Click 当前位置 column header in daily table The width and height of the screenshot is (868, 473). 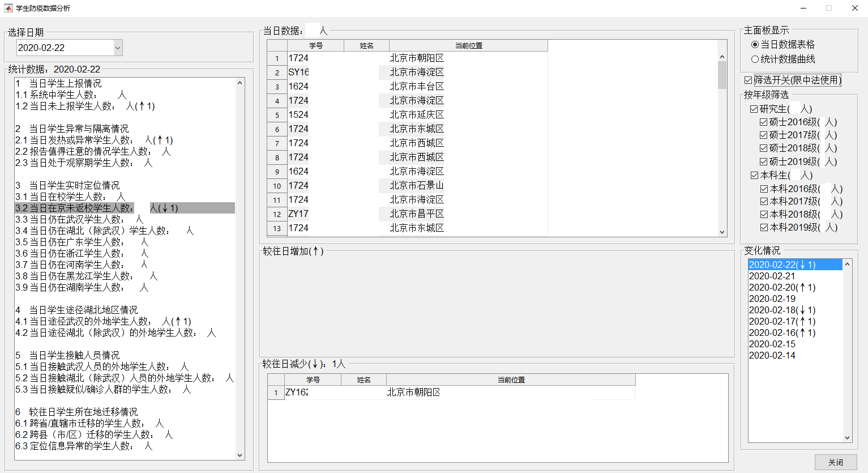coord(468,45)
